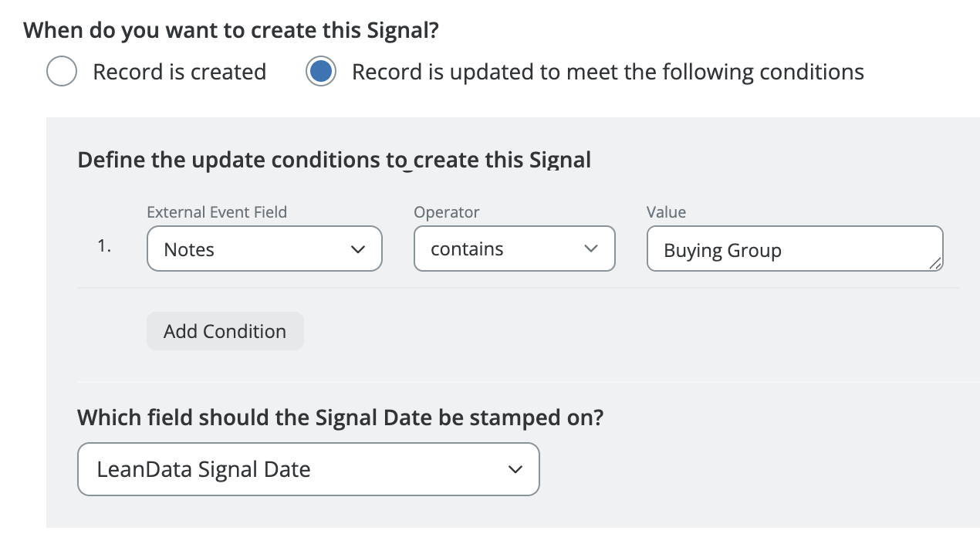Click the "Record is updated to meet" label text

tap(607, 72)
